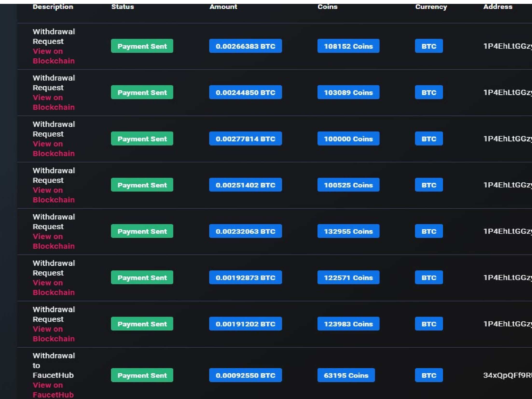This screenshot has width=532, height=399.
Task: Open View on Blockchain link for 0.00192873 BTC withdrawal
Action: tap(54, 288)
